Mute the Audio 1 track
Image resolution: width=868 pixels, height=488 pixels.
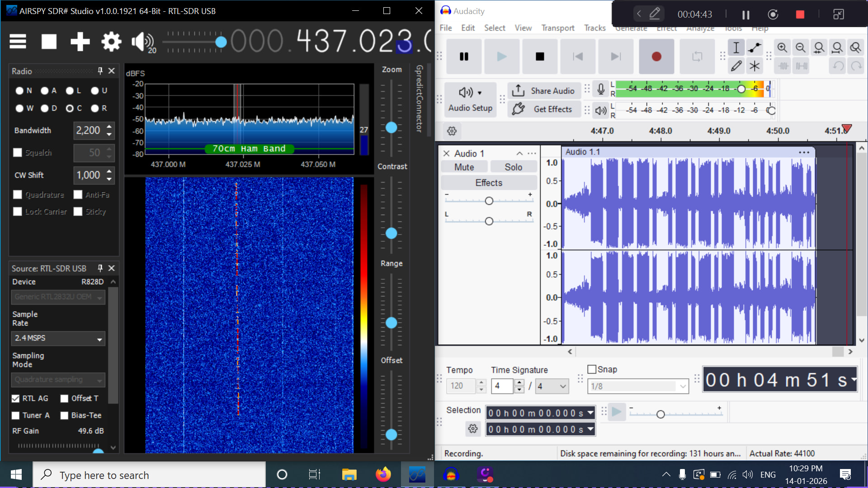pos(464,167)
